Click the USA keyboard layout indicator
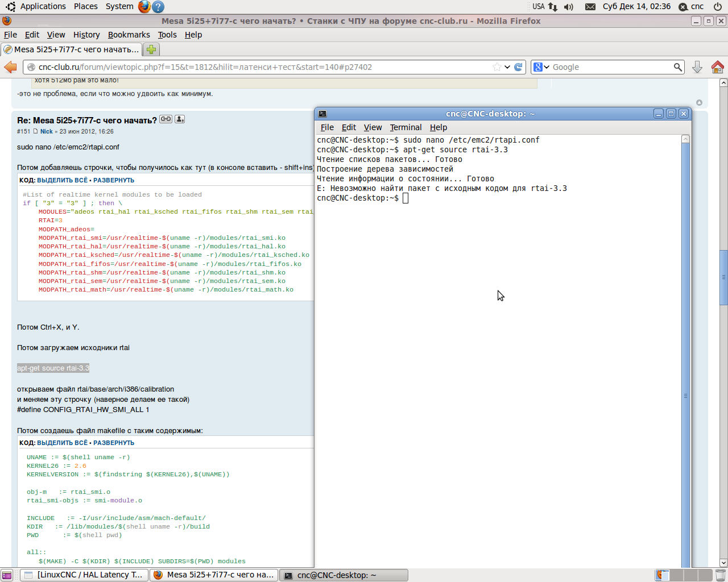This screenshot has height=582, width=728. click(539, 7)
